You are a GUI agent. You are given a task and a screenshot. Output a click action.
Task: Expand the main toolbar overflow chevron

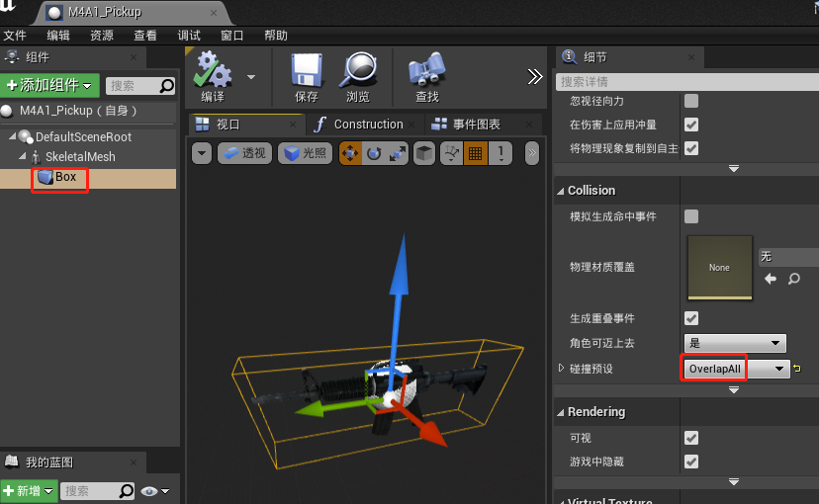coord(535,77)
